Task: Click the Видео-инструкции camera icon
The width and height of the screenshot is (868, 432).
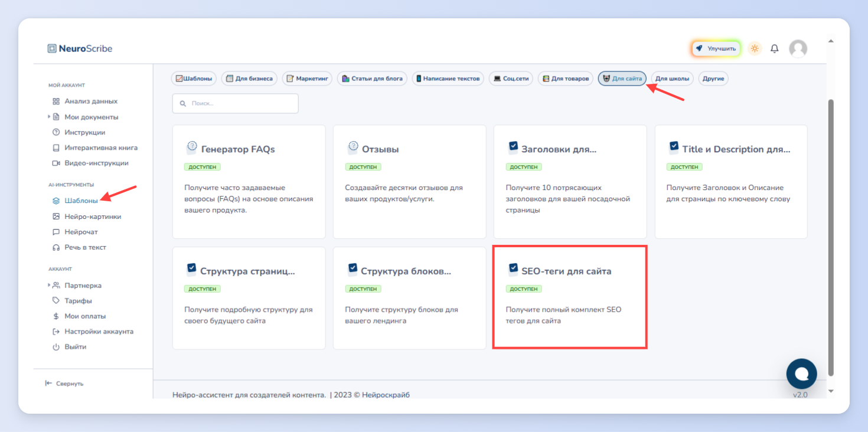Action: pos(56,163)
